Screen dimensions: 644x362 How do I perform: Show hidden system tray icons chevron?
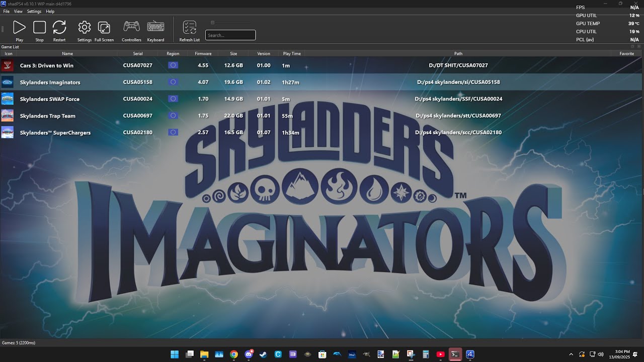[571, 354]
